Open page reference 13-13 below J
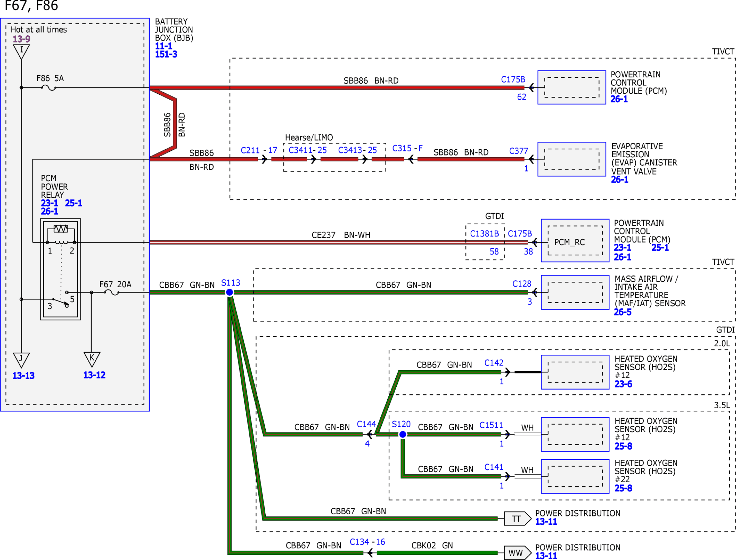The height and width of the screenshot is (560, 736). pyautogui.click(x=23, y=376)
